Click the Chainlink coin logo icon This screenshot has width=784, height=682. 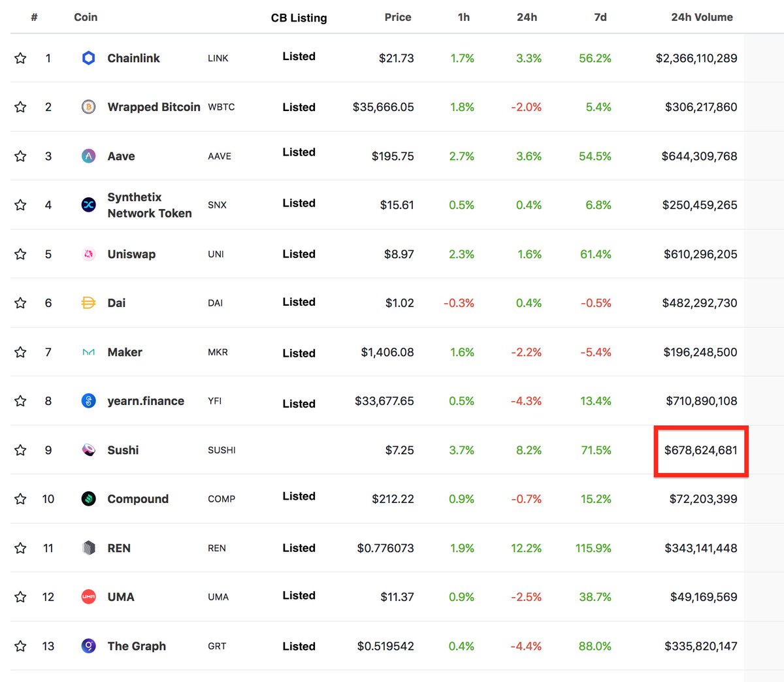(88, 58)
